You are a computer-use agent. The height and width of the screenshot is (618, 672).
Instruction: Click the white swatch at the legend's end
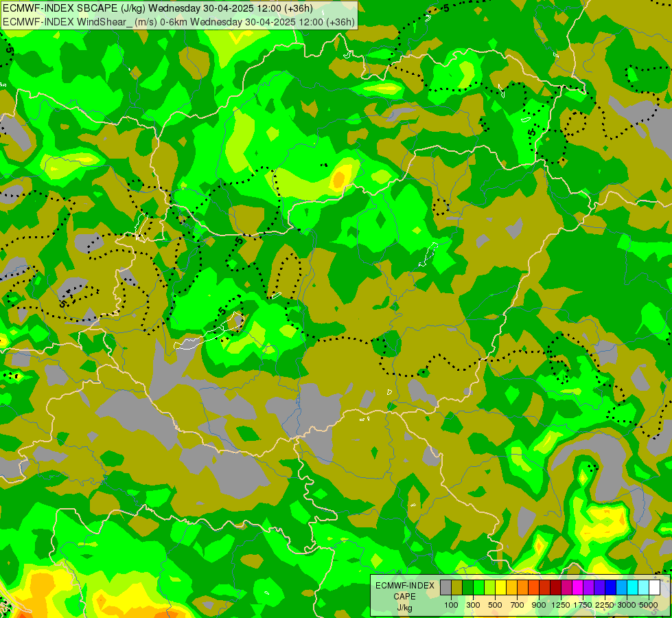click(654, 587)
